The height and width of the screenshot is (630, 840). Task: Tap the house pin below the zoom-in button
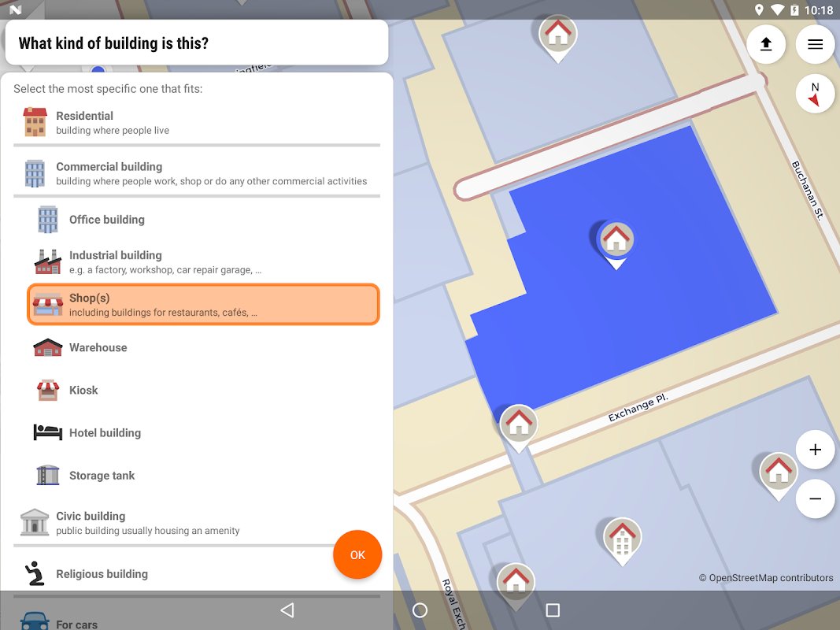(x=779, y=472)
